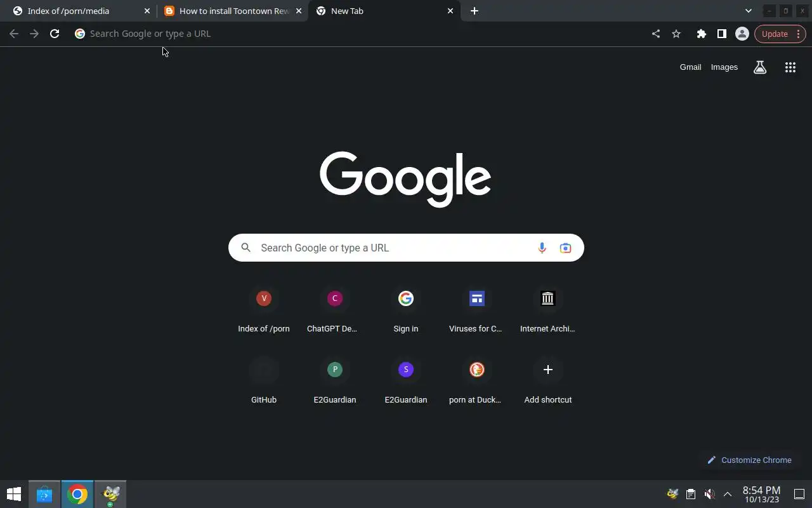Click the bee icon in the system tray
The width and height of the screenshot is (812, 508).
672,494
